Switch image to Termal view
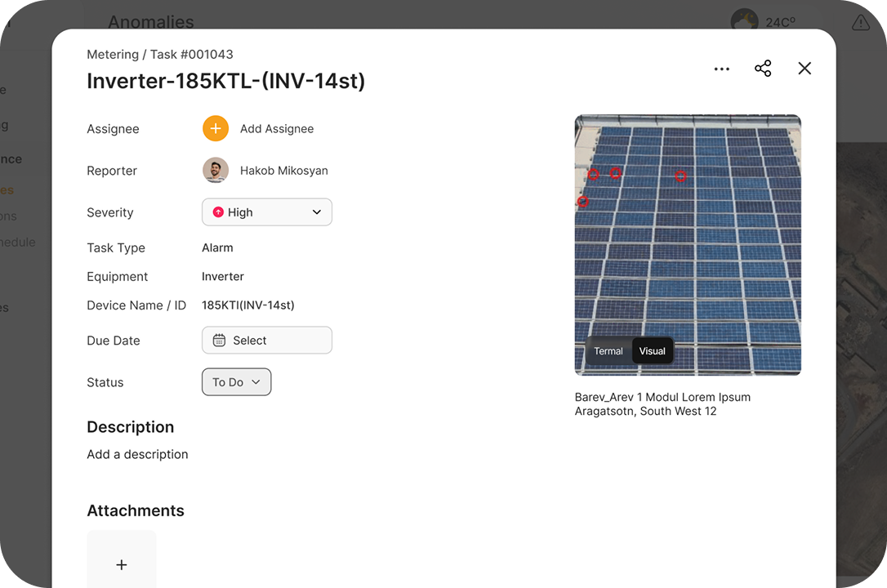The width and height of the screenshot is (887, 588). (x=608, y=351)
